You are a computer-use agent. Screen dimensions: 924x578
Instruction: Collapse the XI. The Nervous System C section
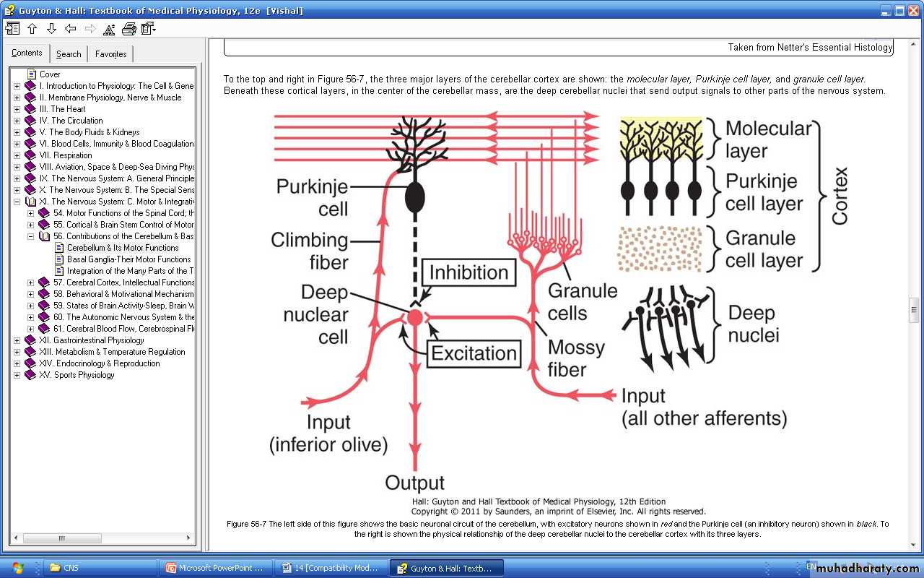(17, 202)
